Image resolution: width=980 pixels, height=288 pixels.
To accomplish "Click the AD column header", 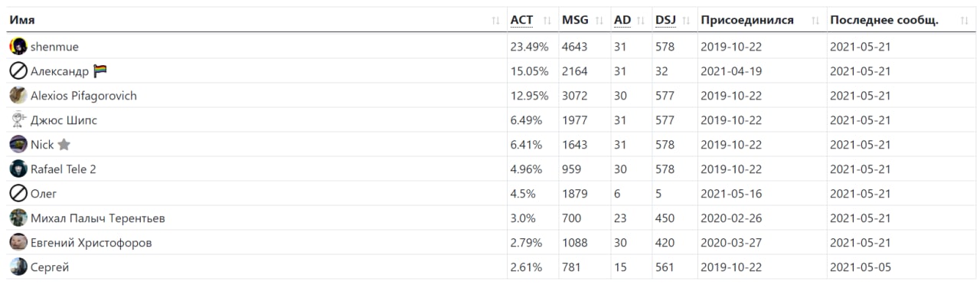I will (x=622, y=20).
